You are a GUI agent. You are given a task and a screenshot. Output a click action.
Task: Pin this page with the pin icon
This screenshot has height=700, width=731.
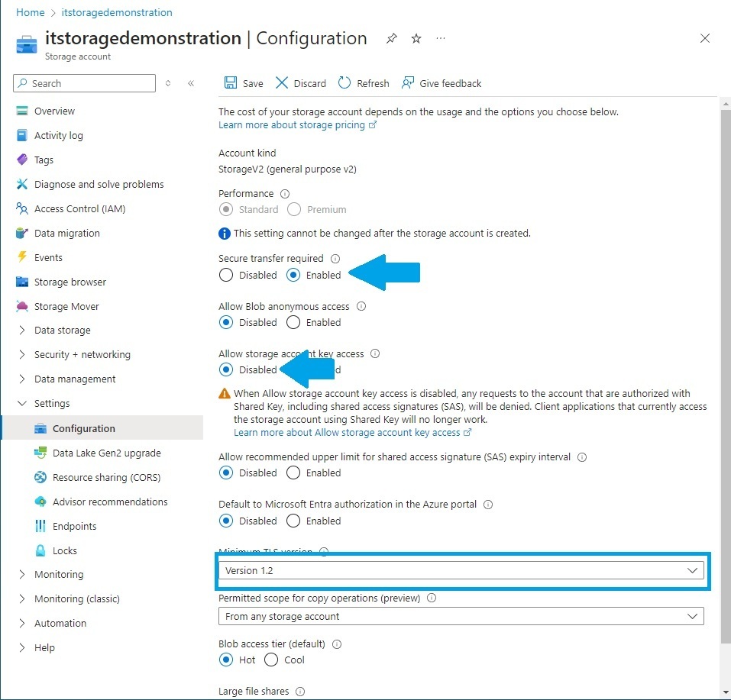tap(392, 38)
